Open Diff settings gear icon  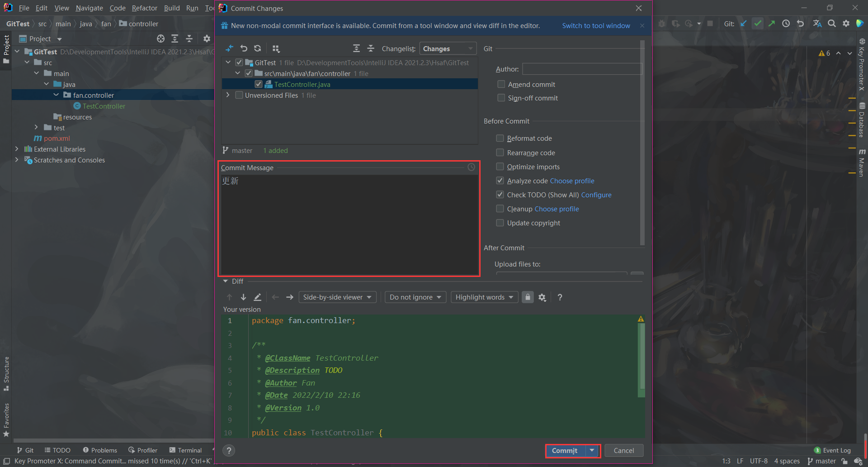[x=542, y=297]
